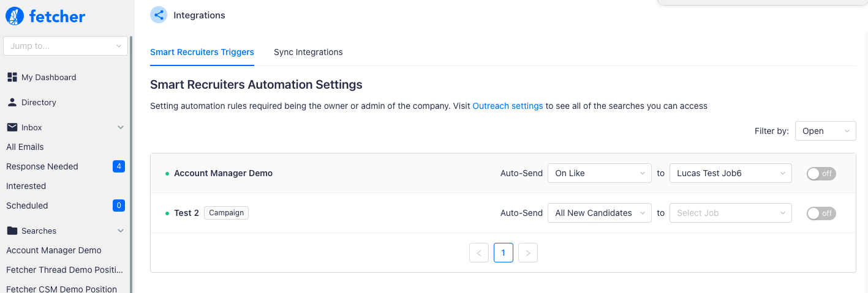Viewport: 868px width, 293px height.
Task: Open the Filter by Open dropdown
Action: (825, 131)
